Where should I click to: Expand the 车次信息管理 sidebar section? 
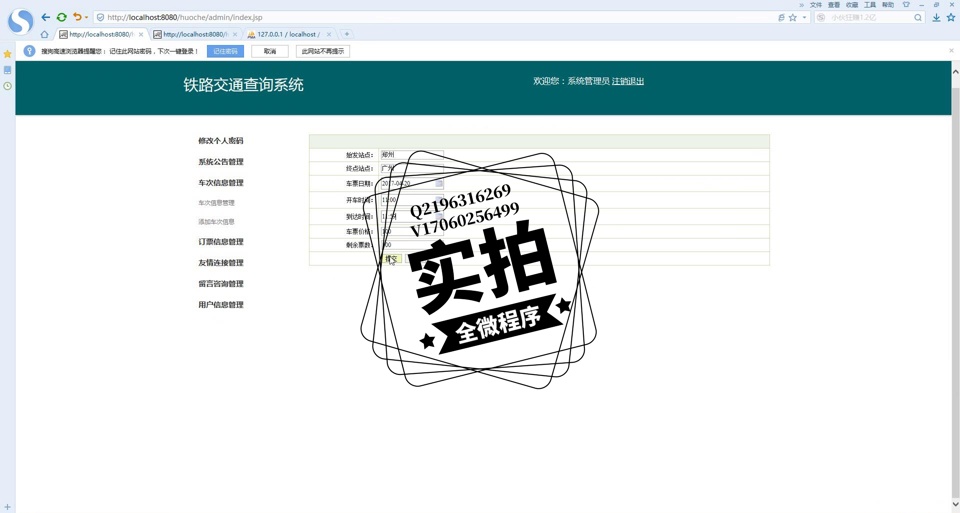coord(220,183)
